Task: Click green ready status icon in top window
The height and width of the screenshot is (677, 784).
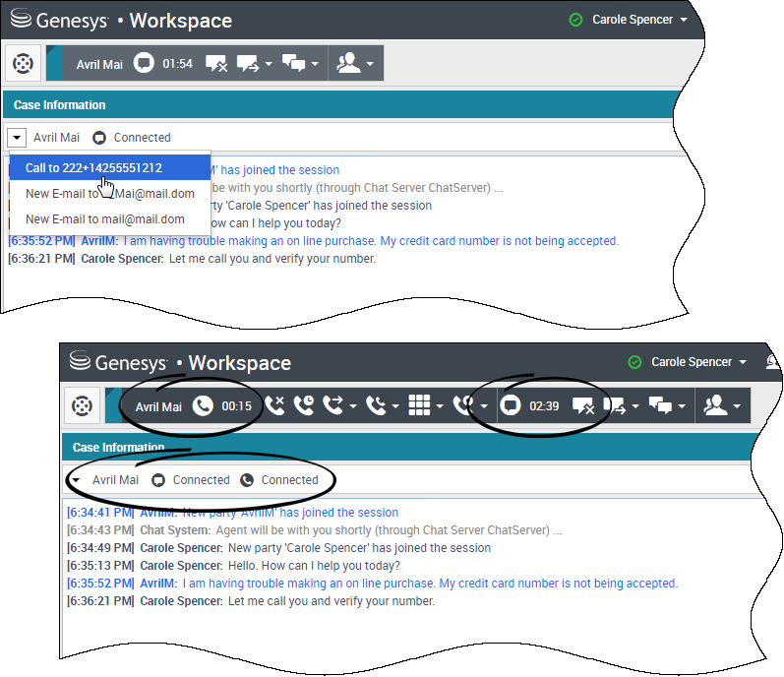Action: tap(575, 20)
